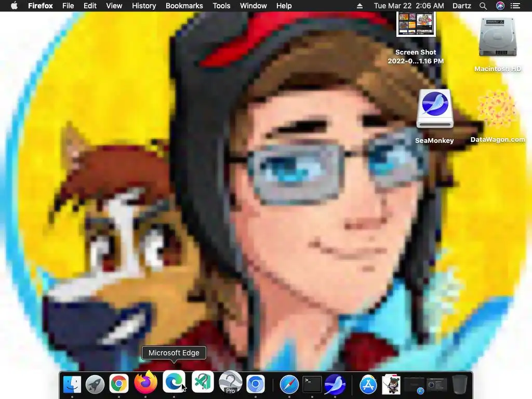Image resolution: width=532 pixels, height=399 pixels.
Task: Open the Bookmarks menu
Action: pos(184,6)
